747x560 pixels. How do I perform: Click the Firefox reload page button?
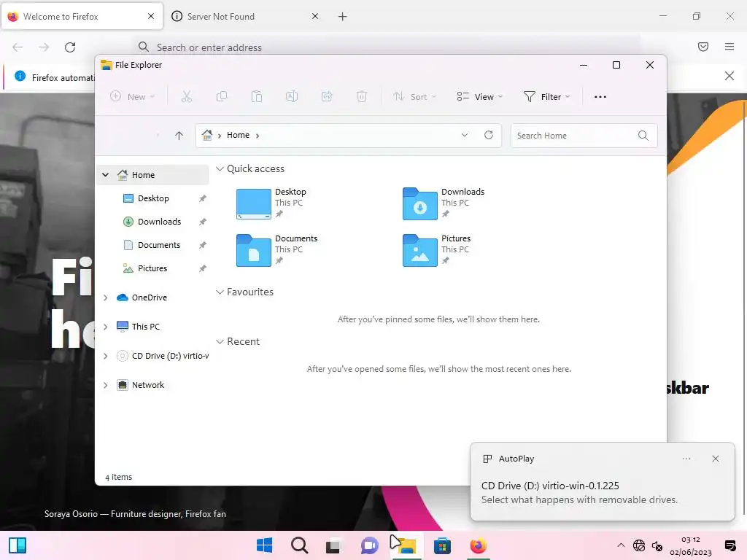(x=70, y=47)
